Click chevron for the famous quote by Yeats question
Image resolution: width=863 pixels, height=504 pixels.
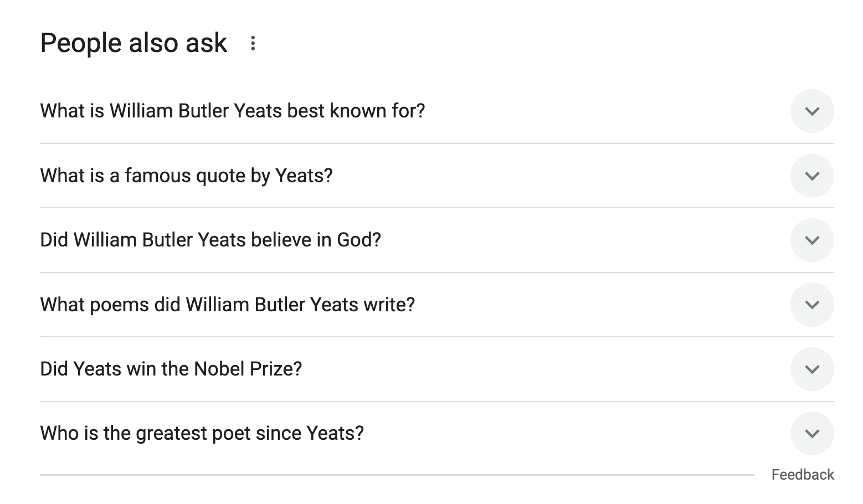click(811, 176)
